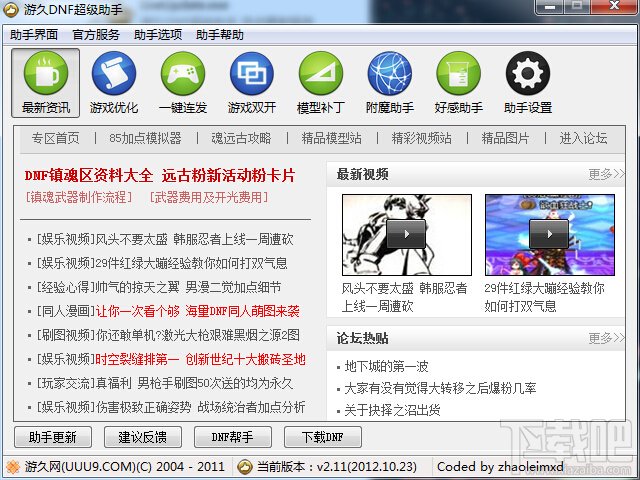The height and width of the screenshot is (480, 640).
Task: Open red link 时空裂缝排第一 创新世纪十大搬砖圣地
Action: tap(200, 360)
